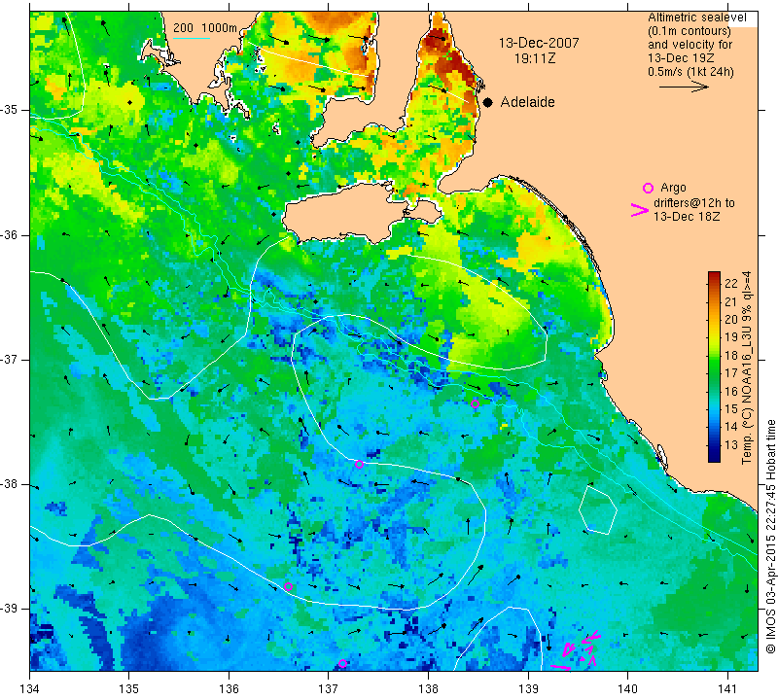The width and height of the screenshot is (778, 700).
Task: Click the 135 longitude axis label
Action: pos(129,688)
